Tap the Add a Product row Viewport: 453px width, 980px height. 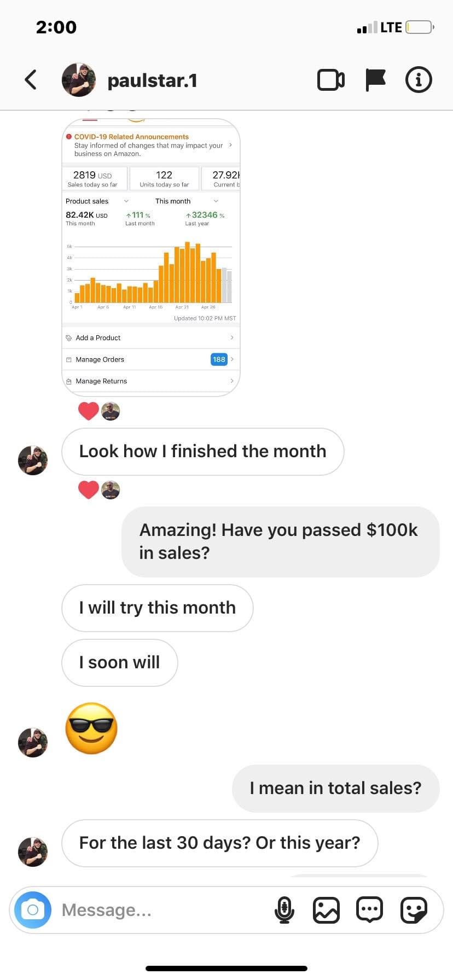(x=150, y=338)
